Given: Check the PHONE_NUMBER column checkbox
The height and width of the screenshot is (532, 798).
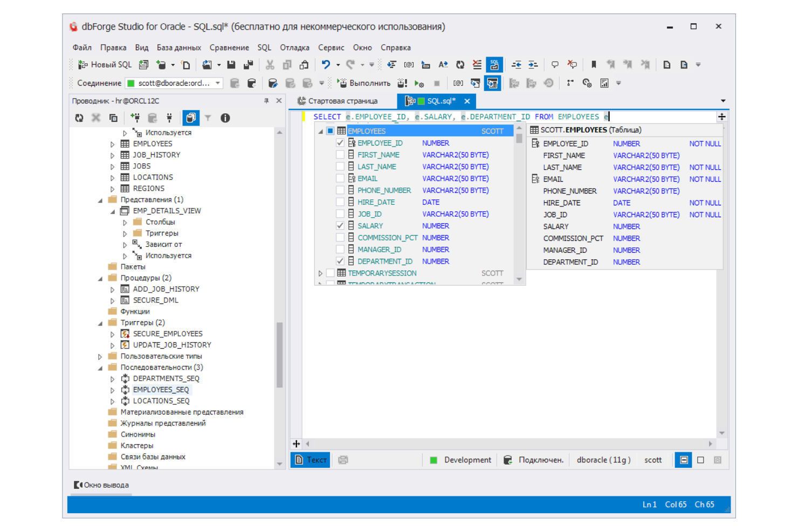Looking at the screenshot, I should click(x=340, y=190).
